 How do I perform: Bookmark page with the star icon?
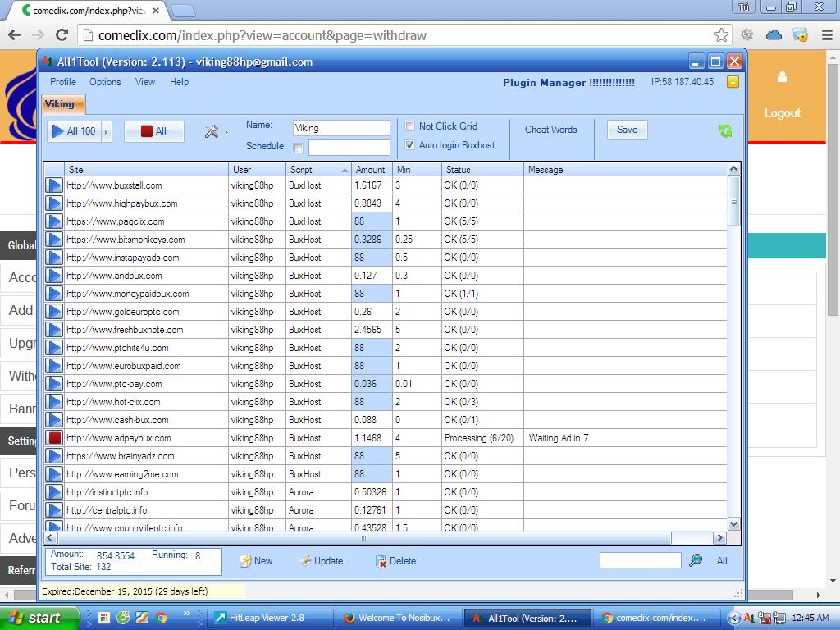pos(721,34)
